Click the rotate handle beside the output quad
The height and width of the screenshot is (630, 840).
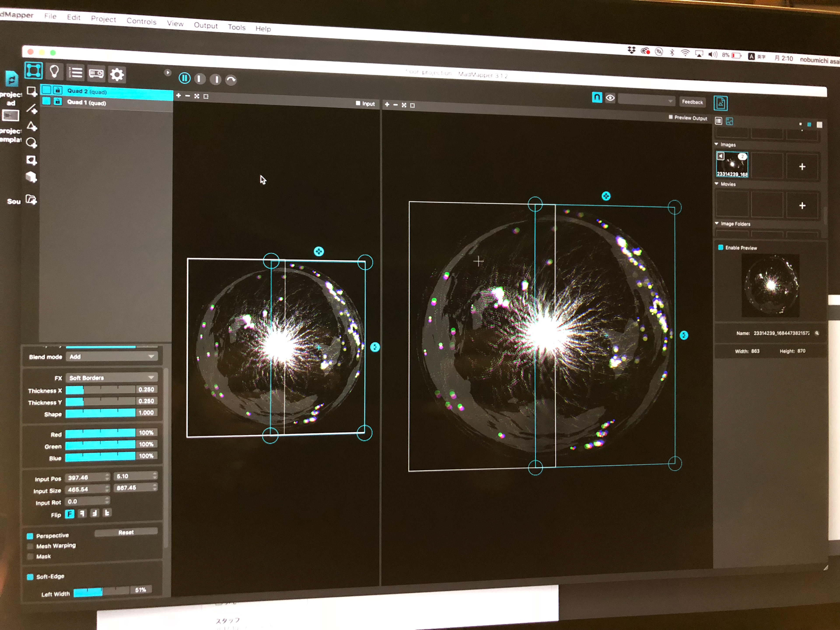tap(684, 335)
